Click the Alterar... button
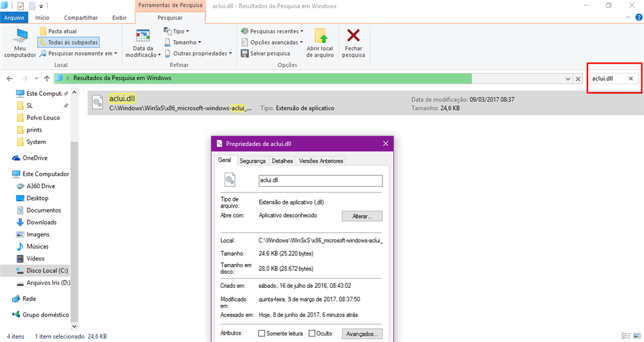 click(x=362, y=216)
